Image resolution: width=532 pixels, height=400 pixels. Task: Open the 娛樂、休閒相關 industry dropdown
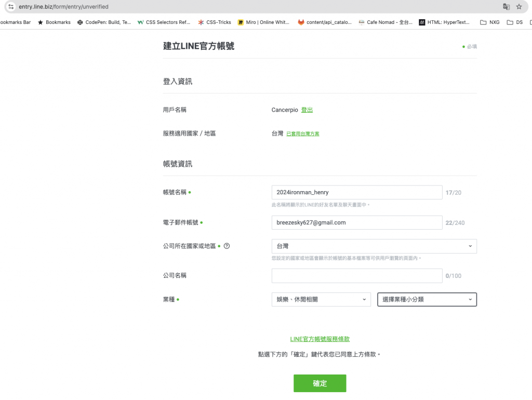tap(321, 300)
